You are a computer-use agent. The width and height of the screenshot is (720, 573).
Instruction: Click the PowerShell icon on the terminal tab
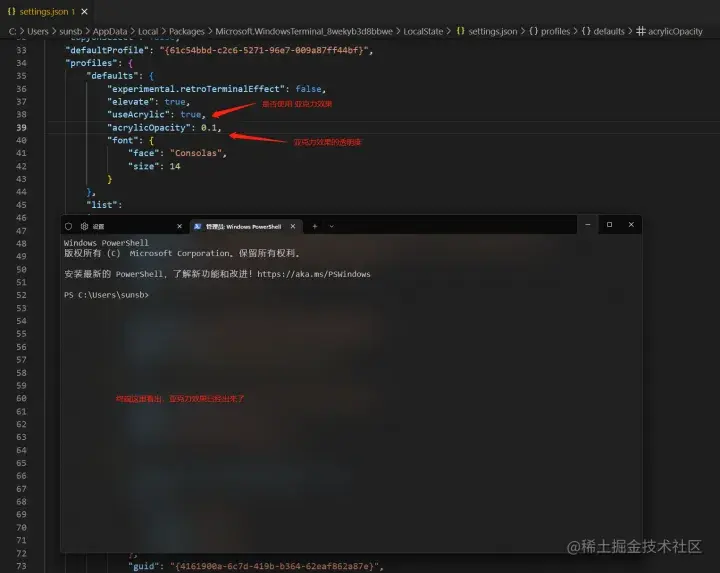click(197, 226)
